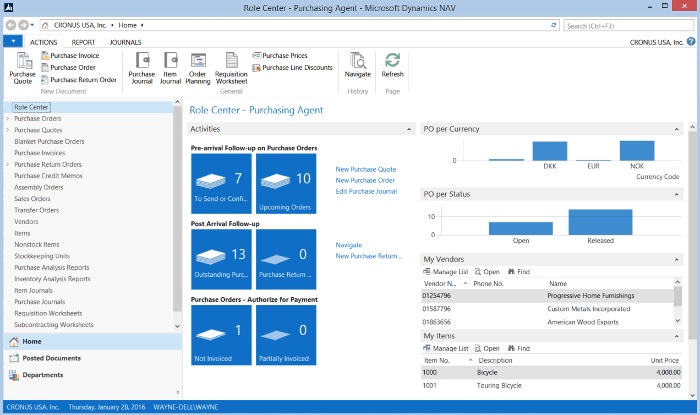The image size is (700, 415).
Task: Click the NOK bar in currency chart
Action: coord(637,151)
